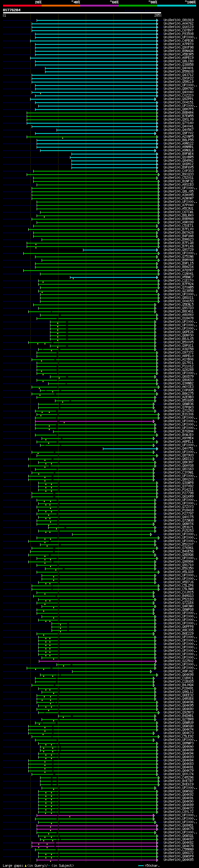Open hit UniRef100_Q8LJ85
Image resolution: width=199 pixels, height=868 pixels.
point(178,191)
